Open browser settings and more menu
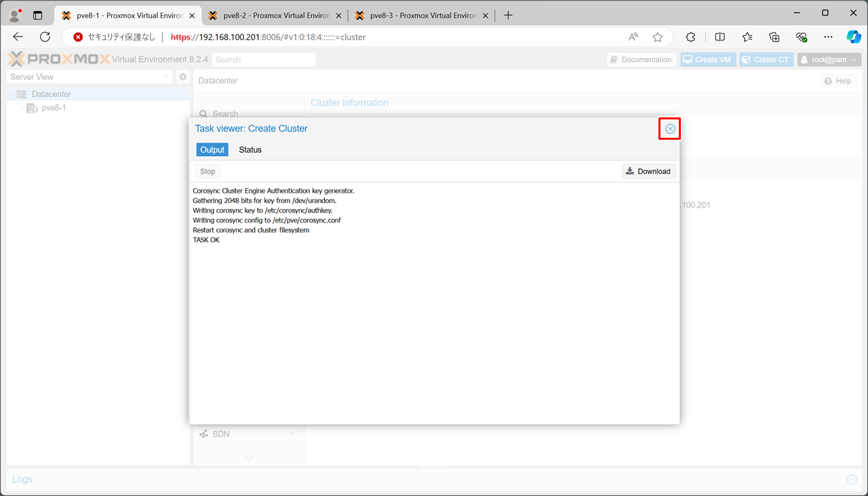 tap(828, 37)
